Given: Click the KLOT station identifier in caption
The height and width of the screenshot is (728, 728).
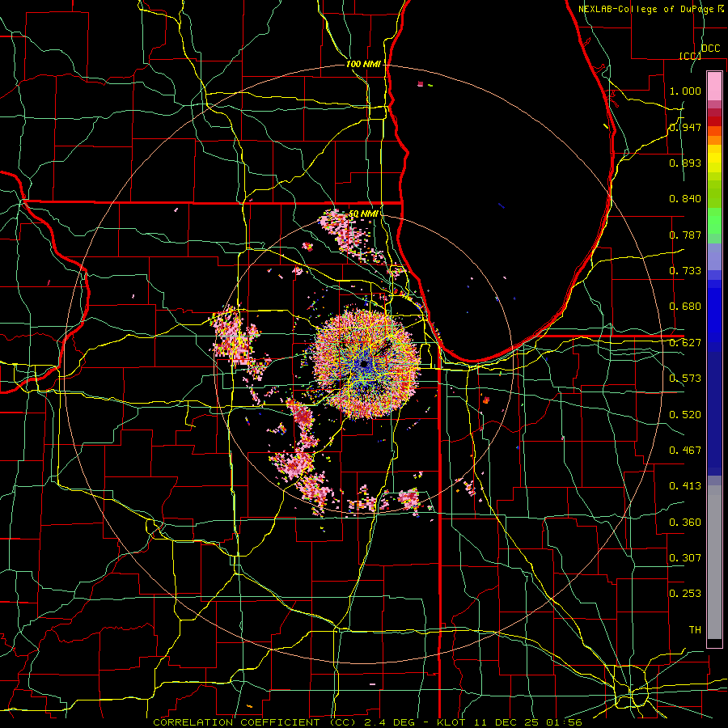Looking at the screenshot, I should (x=451, y=722).
